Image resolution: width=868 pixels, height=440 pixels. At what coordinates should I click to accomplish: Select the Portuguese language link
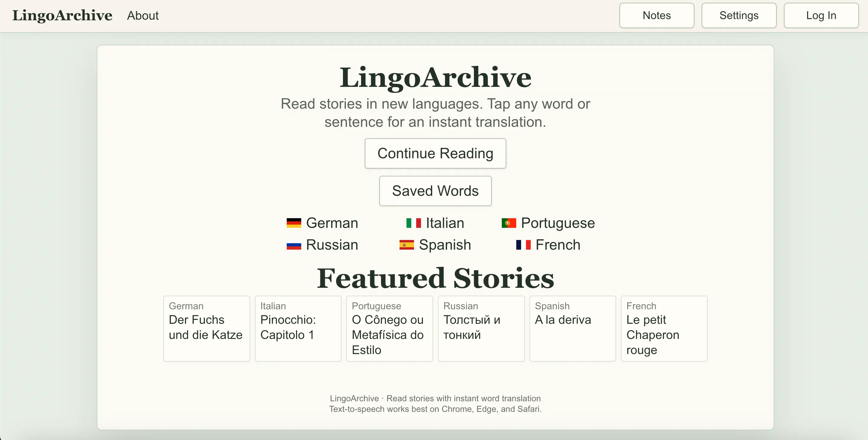pos(548,223)
